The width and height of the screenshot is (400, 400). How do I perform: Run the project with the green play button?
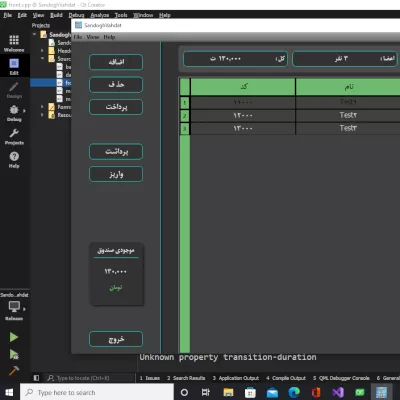(x=14, y=337)
